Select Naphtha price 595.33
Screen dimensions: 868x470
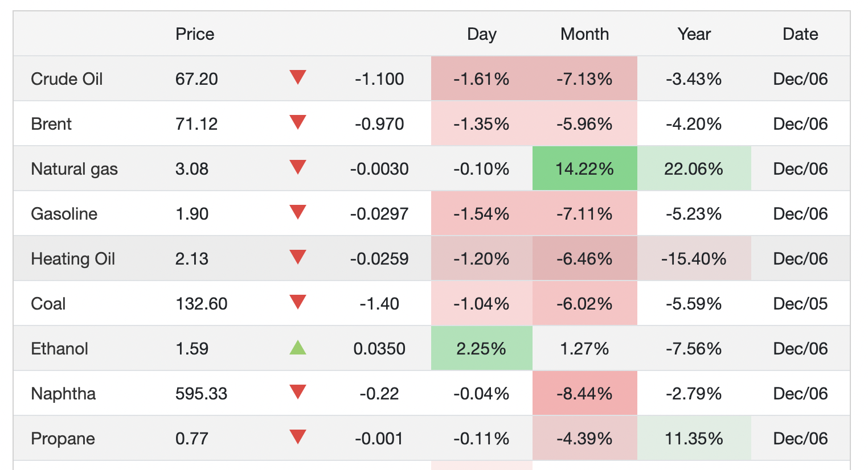202,394
